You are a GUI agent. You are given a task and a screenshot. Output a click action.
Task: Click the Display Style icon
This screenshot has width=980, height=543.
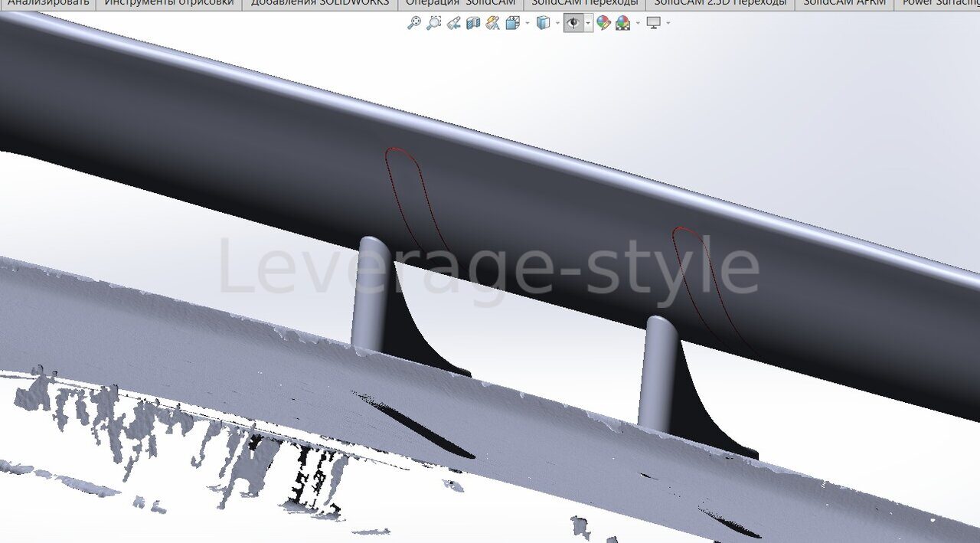pyautogui.click(x=543, y=24)
